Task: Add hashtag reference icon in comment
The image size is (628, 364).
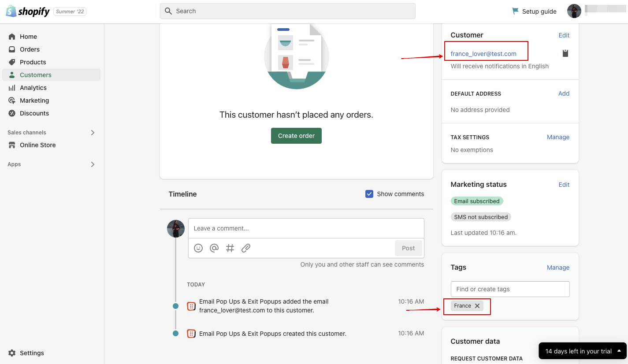Action: tap(230, 248)
